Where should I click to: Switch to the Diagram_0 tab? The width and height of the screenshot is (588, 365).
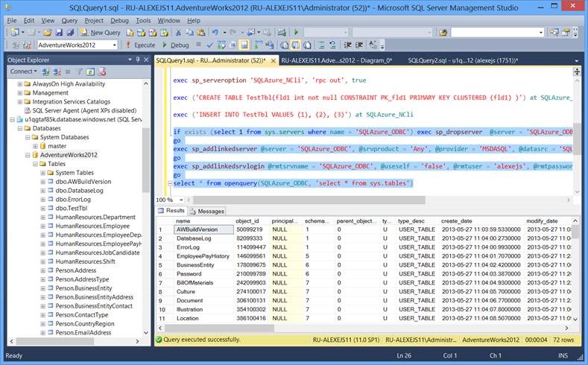click(336, 60)
